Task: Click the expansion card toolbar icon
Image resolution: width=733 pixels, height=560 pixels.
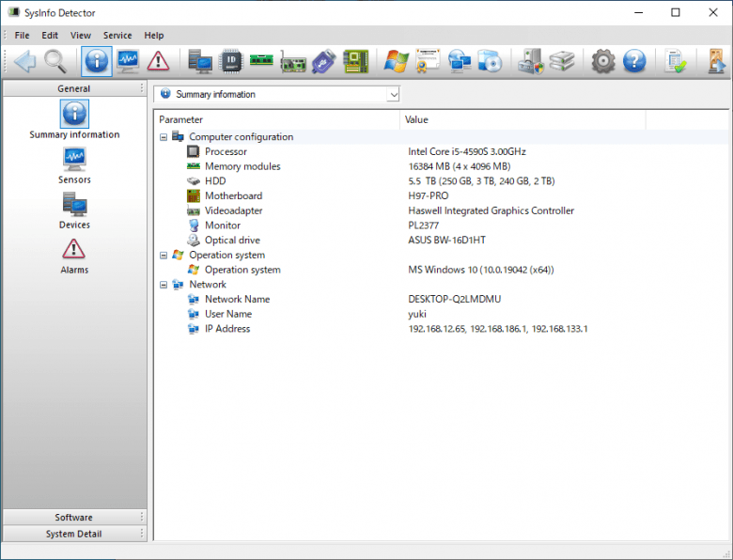Action: coord(293,63)
